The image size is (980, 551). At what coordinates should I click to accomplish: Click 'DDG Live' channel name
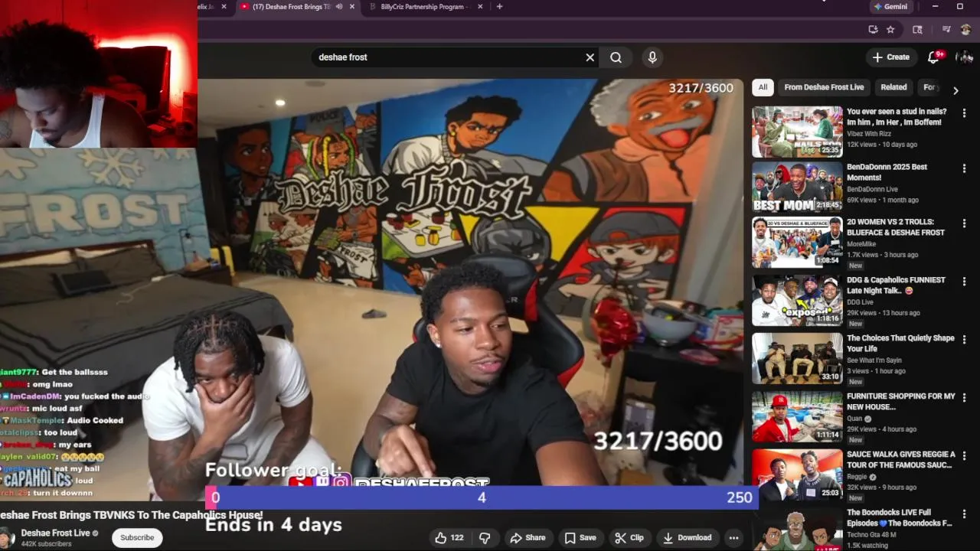coord(860,302)
